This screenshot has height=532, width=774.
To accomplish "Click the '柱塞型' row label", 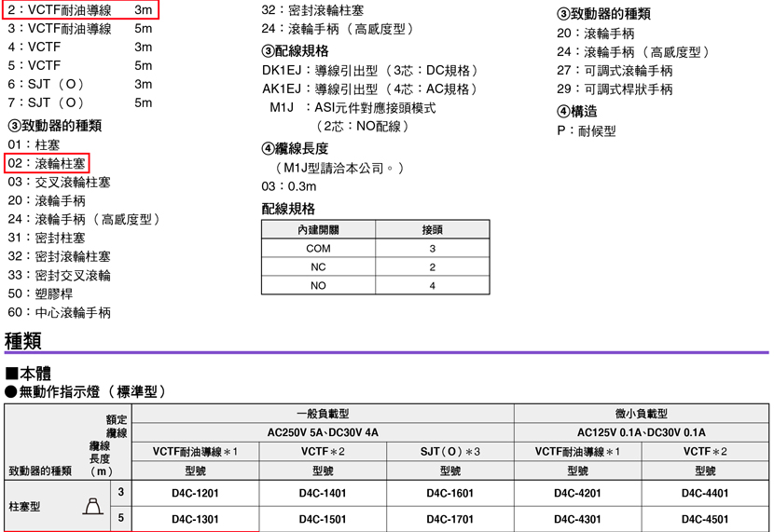I will click(x=24, y=506).
